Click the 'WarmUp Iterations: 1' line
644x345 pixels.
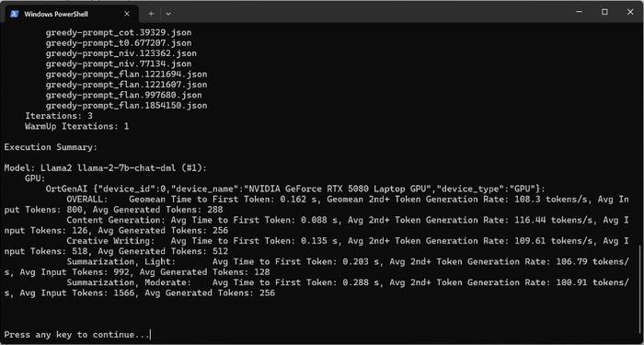click(76, 127)
